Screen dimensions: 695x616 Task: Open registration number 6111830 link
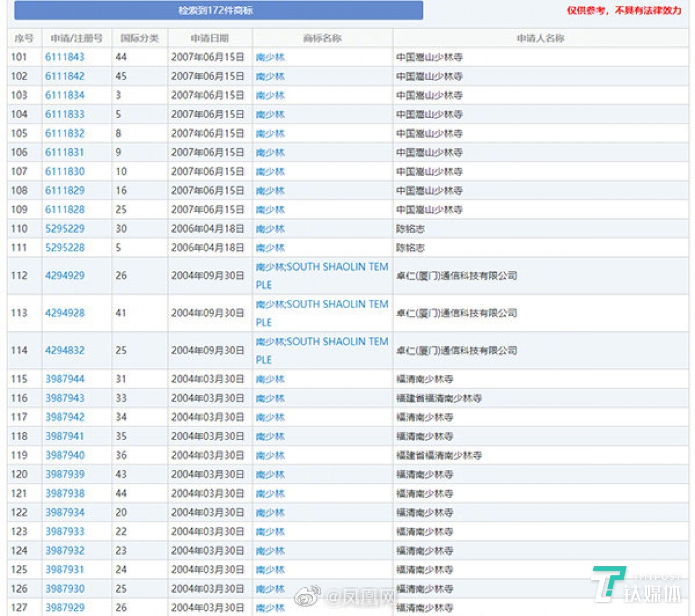(65, 171)
